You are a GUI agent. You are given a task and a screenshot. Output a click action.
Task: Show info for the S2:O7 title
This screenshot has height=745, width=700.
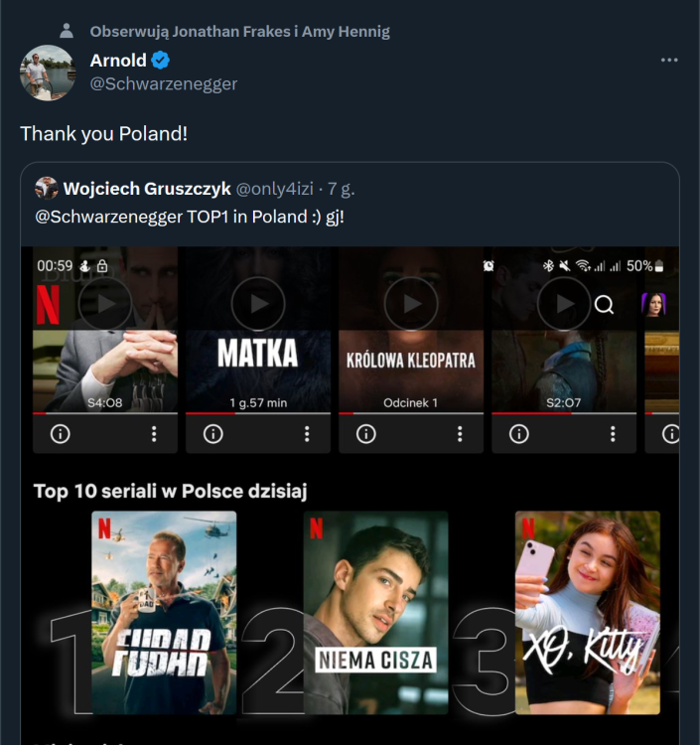click(518, 434)
